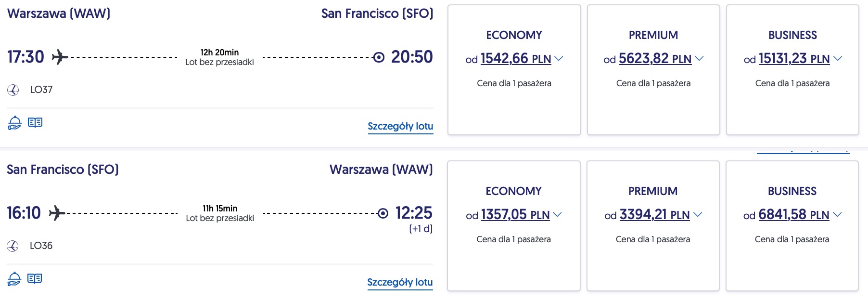Expand the Premium fare 5623,82 PLN chevron
Image resolution: width=868 pixels, height=301 pixels.
click(699, 58)
